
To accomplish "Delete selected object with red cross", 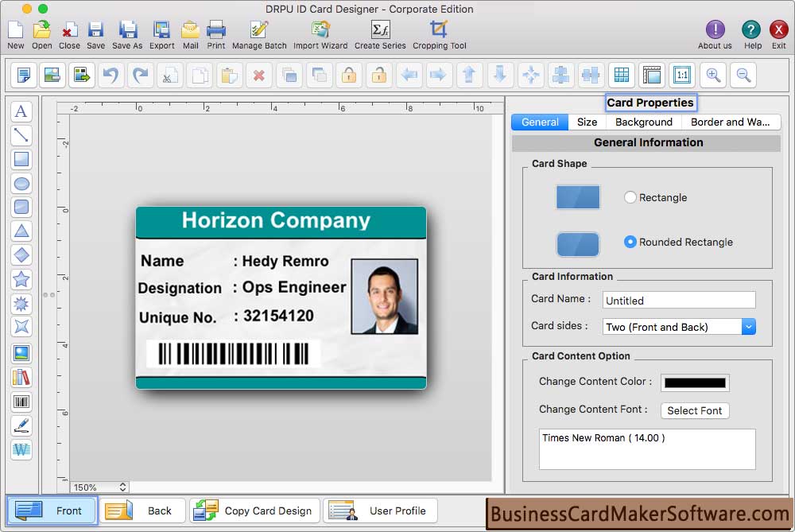I will click(x=259, y=75).
